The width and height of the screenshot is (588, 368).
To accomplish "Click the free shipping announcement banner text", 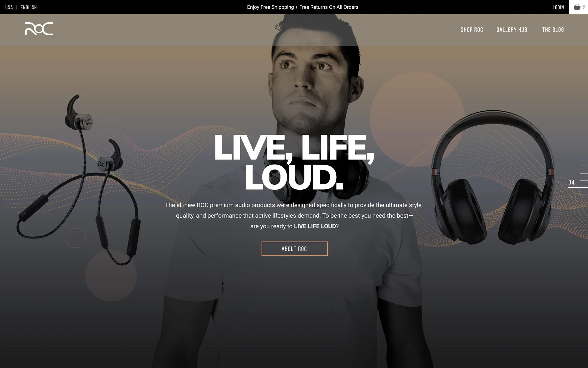I will pyautogui.click(x=302, y=7).
